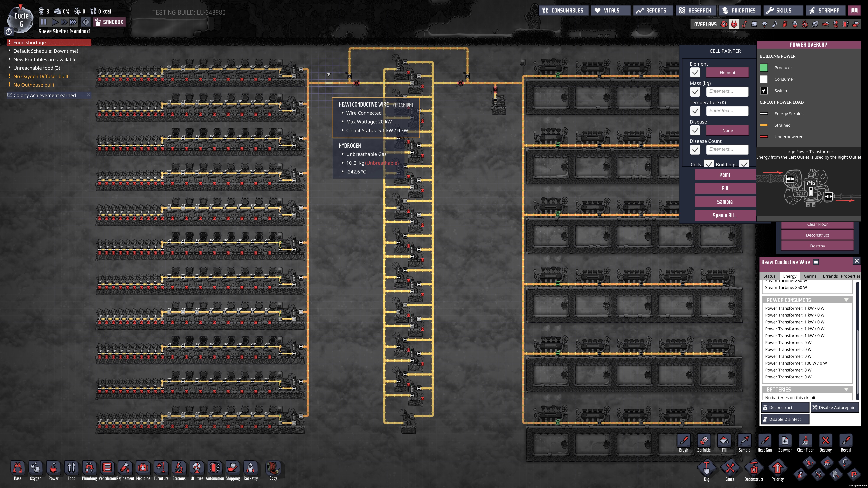The height and width of the screenshot is (488, 868).
Task: Collapse the Power Consumers section
Action: pos(846,300)
